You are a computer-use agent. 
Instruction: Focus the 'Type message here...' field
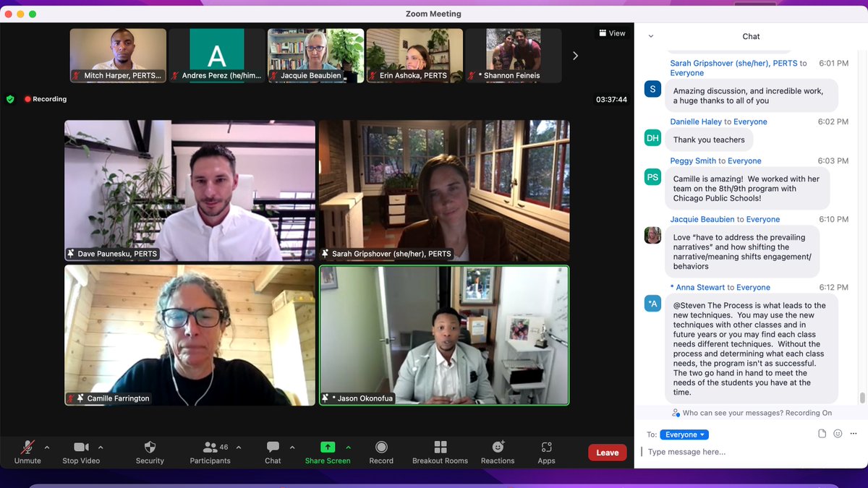pyautogui.click(x=749, y=452)
